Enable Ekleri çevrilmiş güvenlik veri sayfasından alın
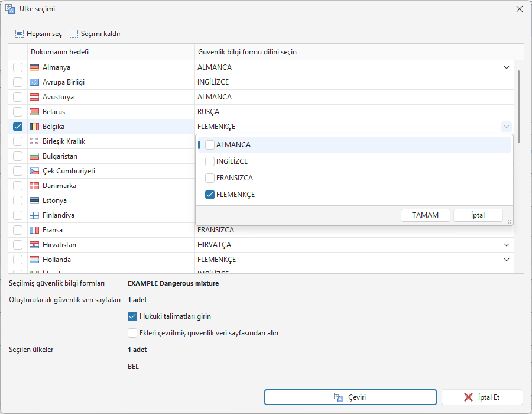This screenshot has height=414, width=532. [x=132, y=333]
